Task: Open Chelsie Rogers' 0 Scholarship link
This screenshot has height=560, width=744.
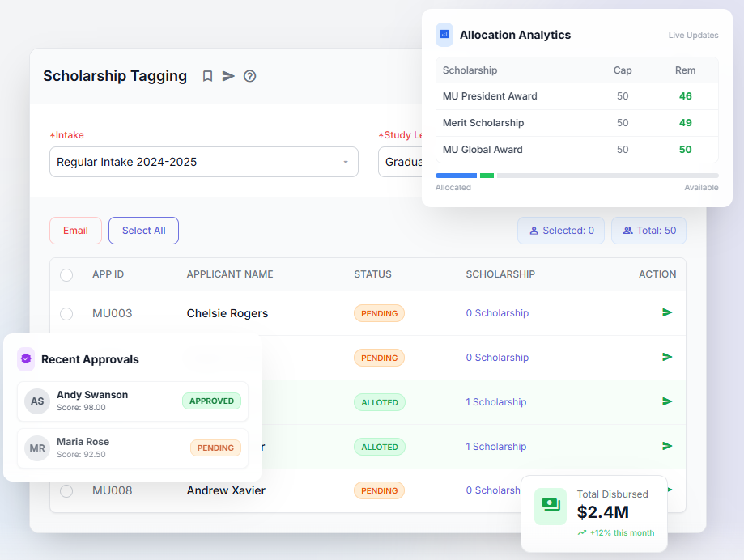Action: [497, 313]
